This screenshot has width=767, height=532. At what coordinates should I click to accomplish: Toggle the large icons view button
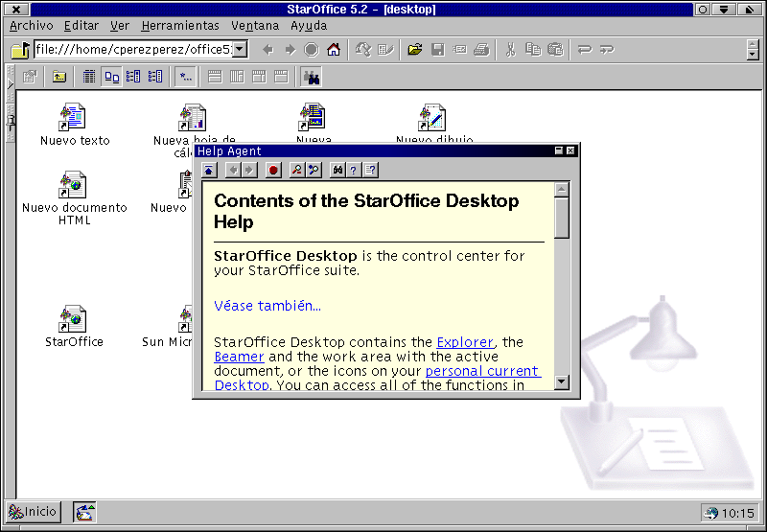[x=112, y=77]
